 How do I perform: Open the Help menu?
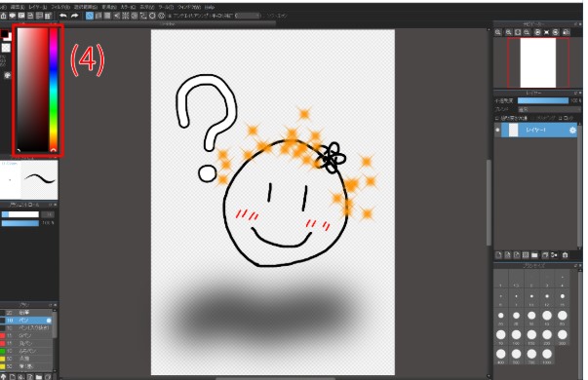pos(210,7)
